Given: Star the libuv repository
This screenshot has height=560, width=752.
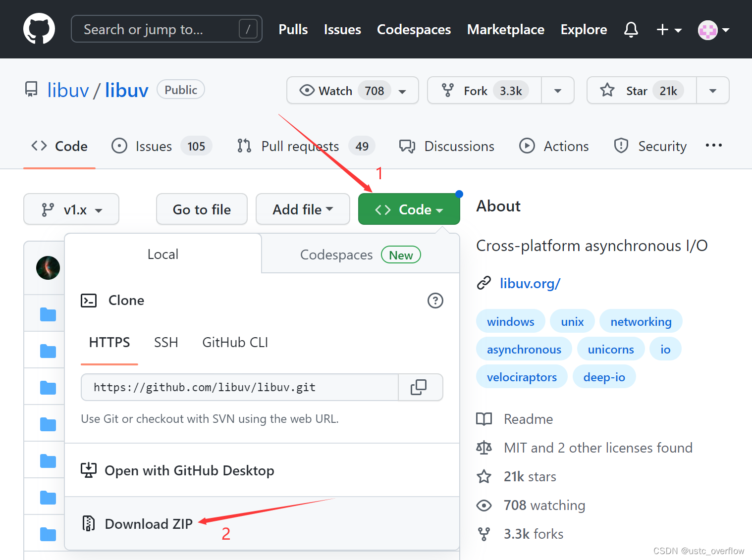Looking at the screenshot, I should pyautogui.click(x=642, y=91).
